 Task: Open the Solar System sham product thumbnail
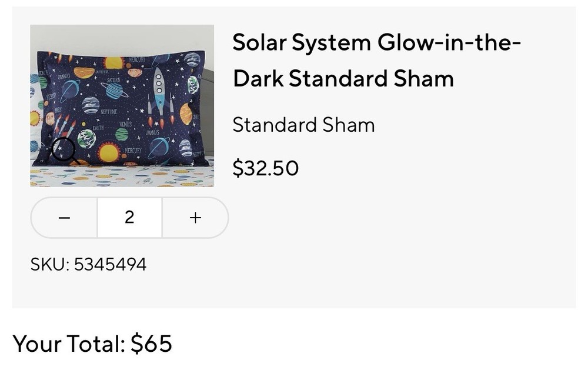point(122,105)
